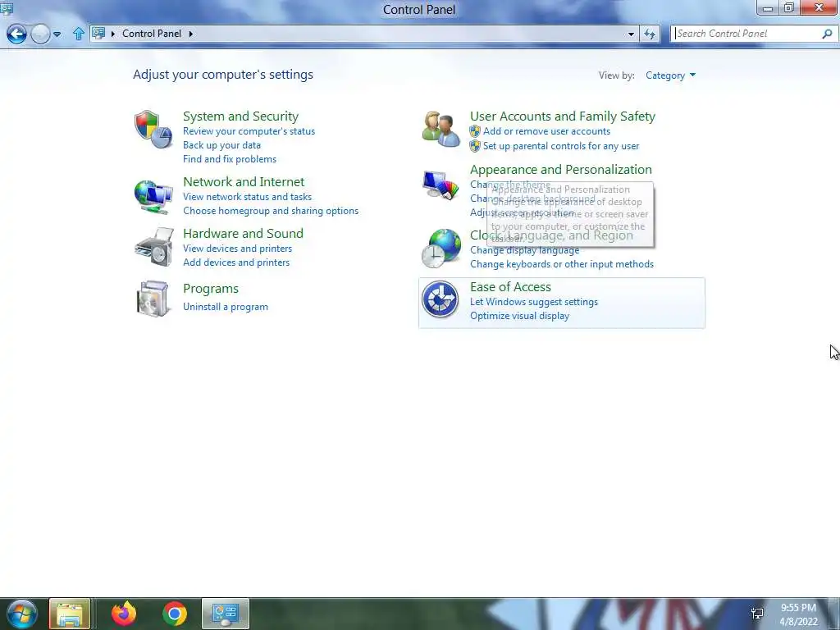Click the shield icon beside Set up parental controls
Image resolution: width=840 pixels, height=630 pixels.
click(x=475, y=146)
